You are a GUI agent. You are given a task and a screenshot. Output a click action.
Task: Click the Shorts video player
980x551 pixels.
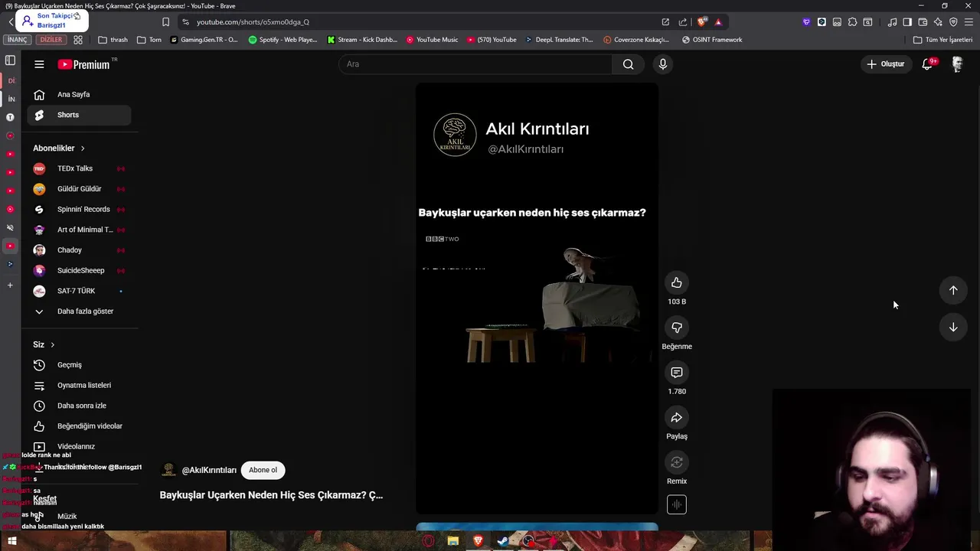coord(537,298)
